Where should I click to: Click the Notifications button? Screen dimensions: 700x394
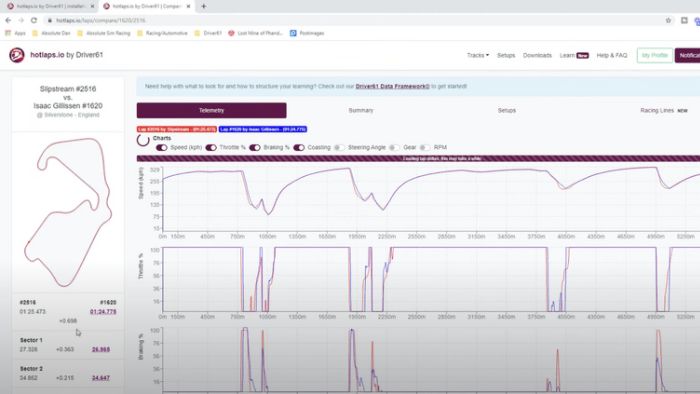pyautogui.click(x=688, y=55)
